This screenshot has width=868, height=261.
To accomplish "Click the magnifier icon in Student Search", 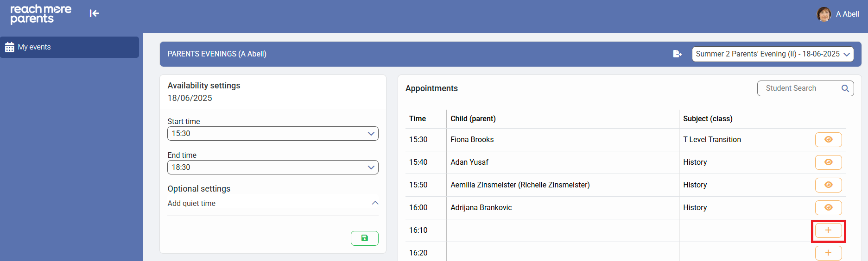I will 845,88.
